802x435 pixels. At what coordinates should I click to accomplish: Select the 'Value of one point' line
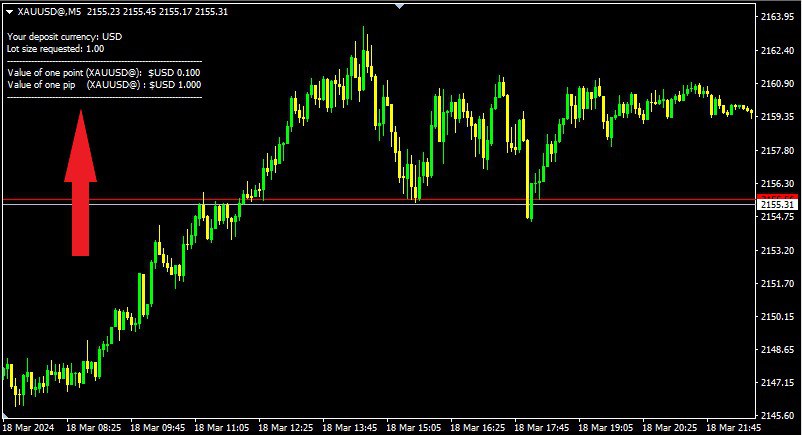coord(104,73)
